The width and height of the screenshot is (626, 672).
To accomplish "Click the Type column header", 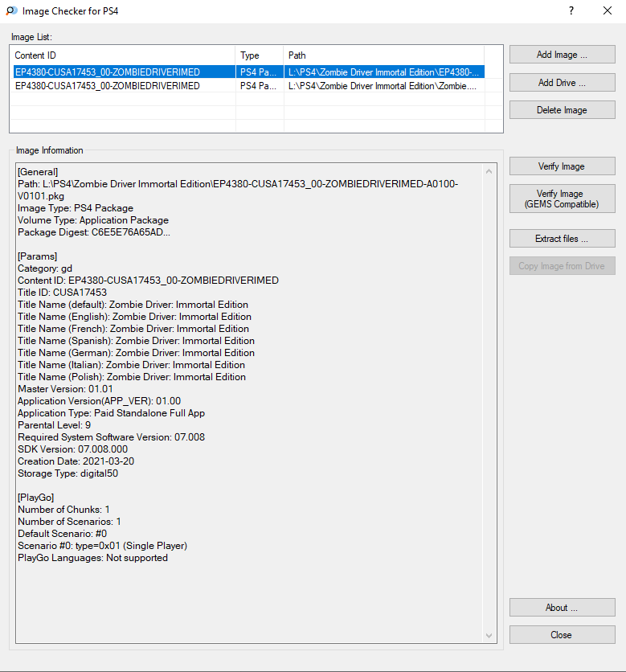I will pyautogui.click(x=260, y=55).
